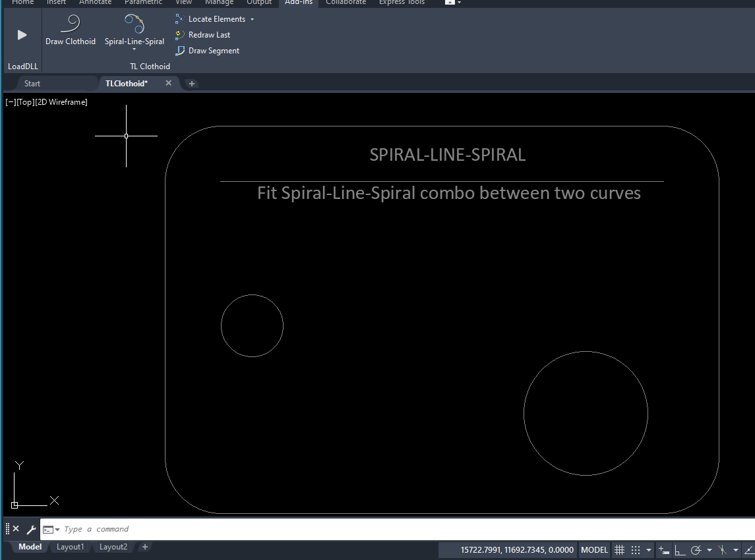This screenshot has height=560, width=755.
Task: Grab the command line grip handle
Action: pyautogui.click(x=7, y=529)
